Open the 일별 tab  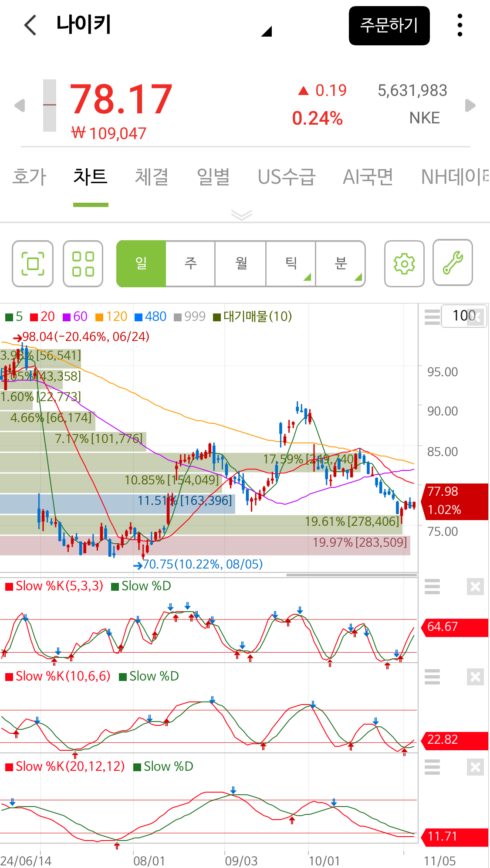(213, 177)
